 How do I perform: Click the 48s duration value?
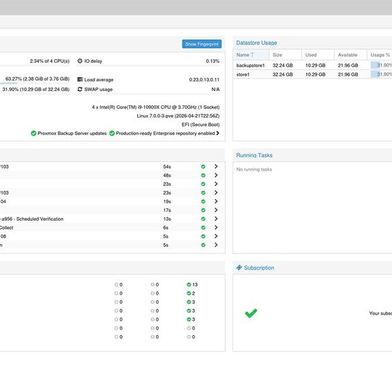tap(167, 175)
